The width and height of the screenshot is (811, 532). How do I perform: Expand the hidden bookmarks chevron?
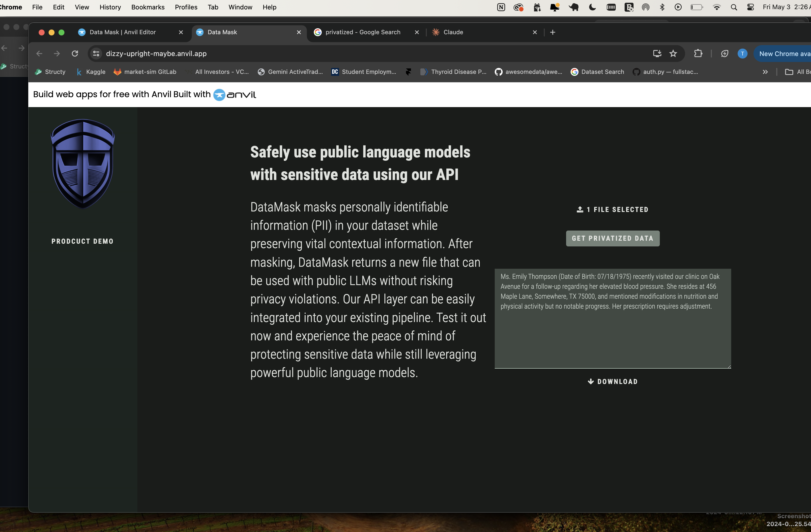(x=765, y=72)
